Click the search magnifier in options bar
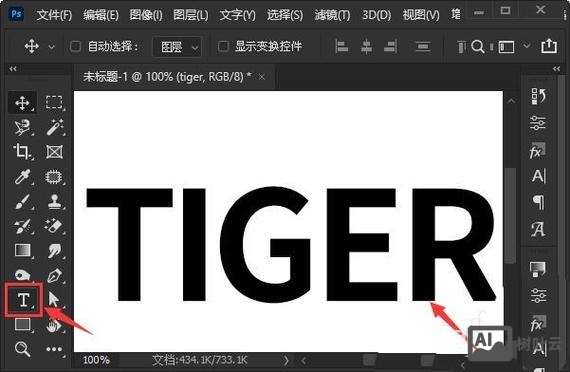The image size is (570, 372). tap(478, 47)
